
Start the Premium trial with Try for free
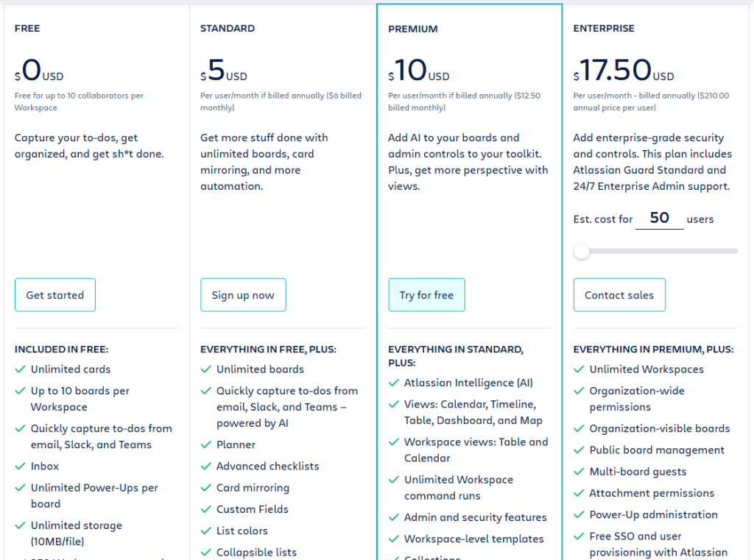click(426, 295)
